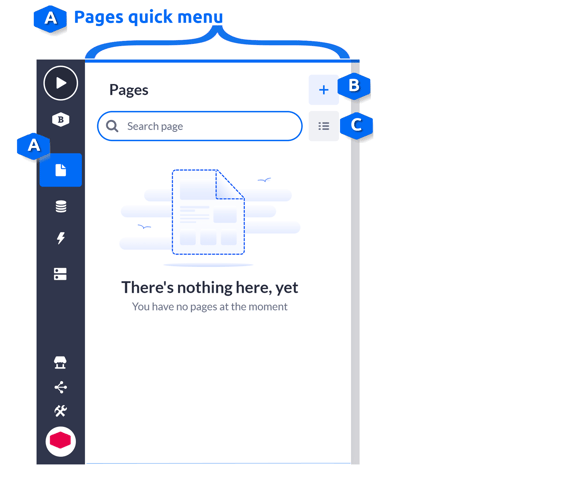Screen dimensions: 574x482
Task: Open the server configuration icon
Action: point(60,274)
